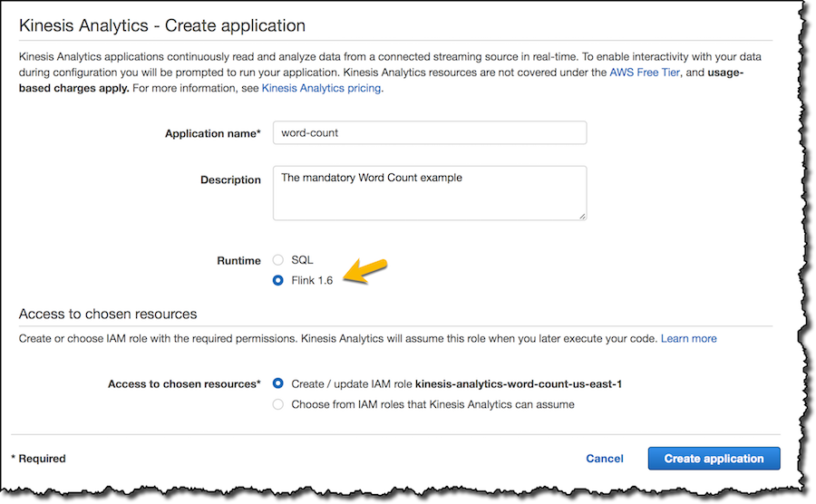Click the Kinesis Analytics - Create application heading

coord(162,25)
